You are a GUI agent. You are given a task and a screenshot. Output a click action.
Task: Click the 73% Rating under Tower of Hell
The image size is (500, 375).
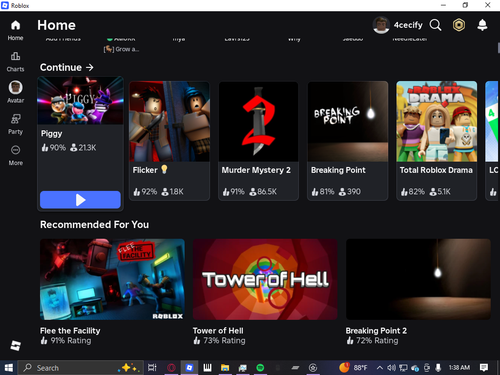220,341
